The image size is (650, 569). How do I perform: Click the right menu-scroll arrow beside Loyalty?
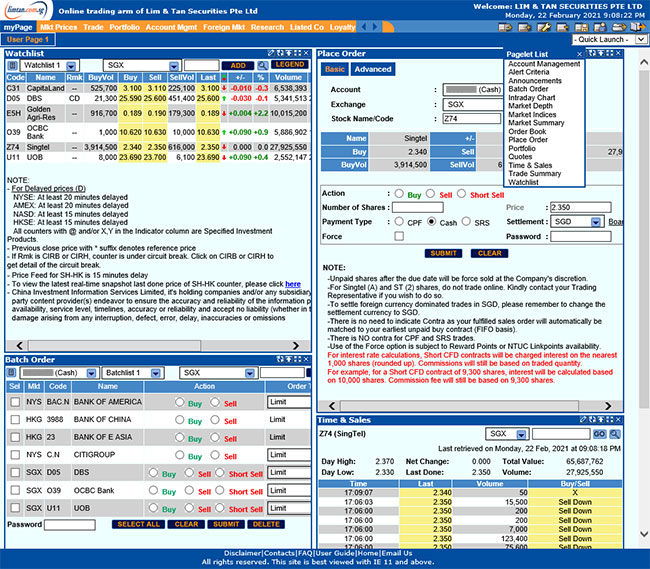point(375,27)
